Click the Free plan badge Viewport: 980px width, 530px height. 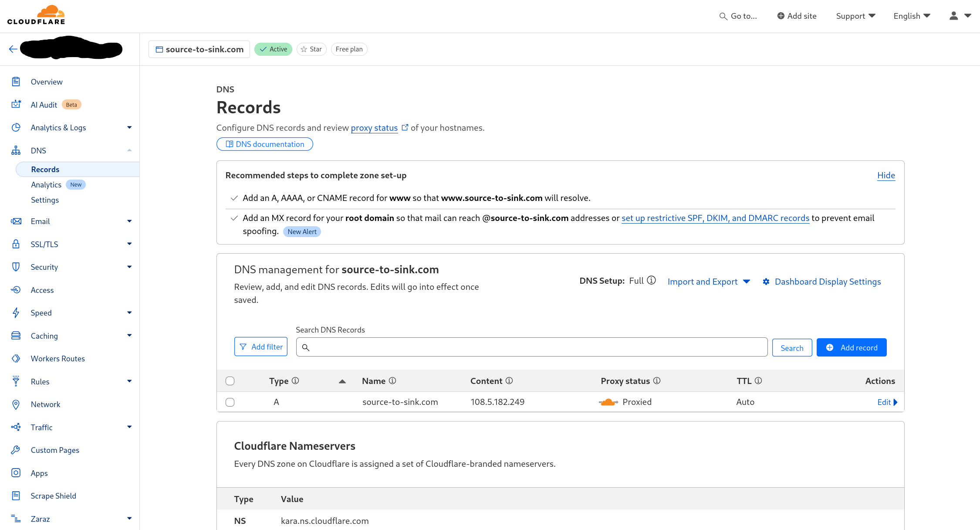coord(349,49)
